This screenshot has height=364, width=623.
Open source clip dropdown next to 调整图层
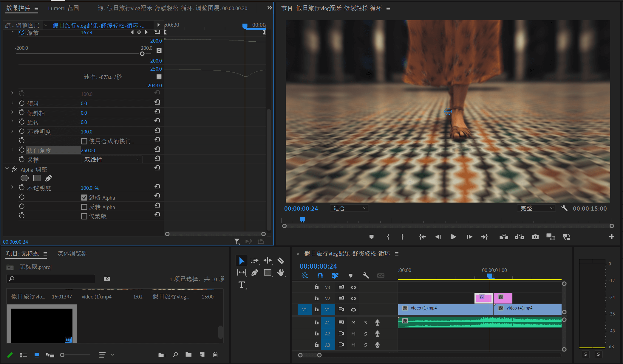(x=46, y=25)
